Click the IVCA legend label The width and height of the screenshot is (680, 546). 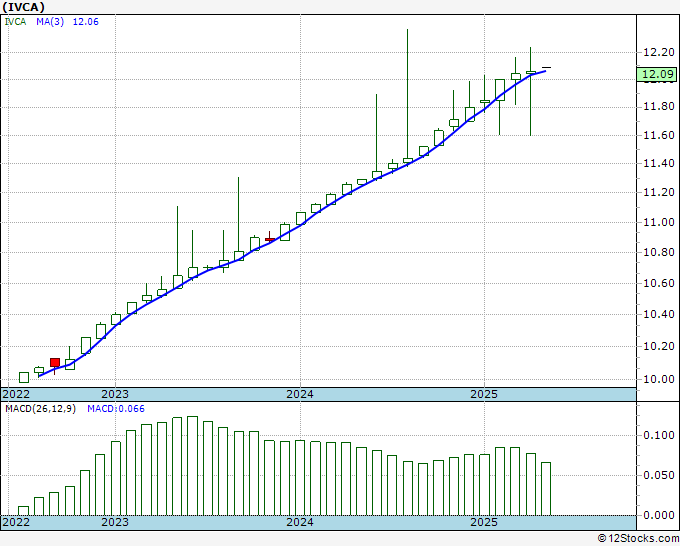pyautogui.click(x=16, y=24)
